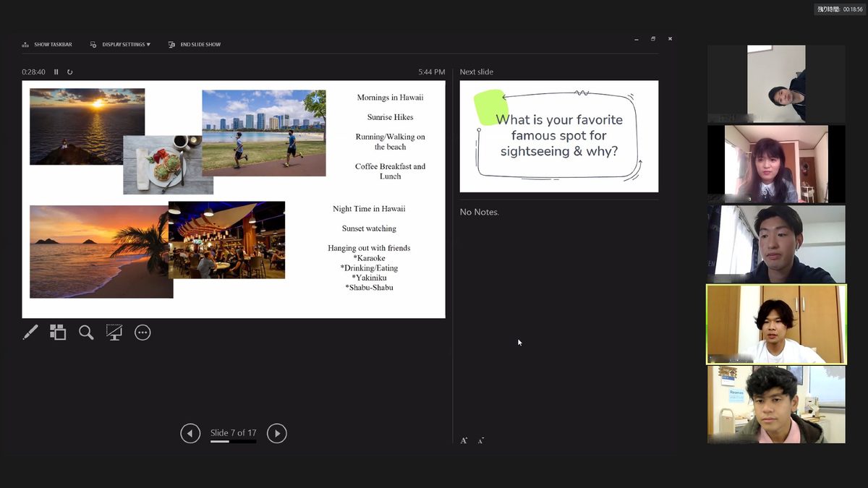Click the magnifier to zoom into slide
This screenshot has width=868, height=488.
pos(86,333)
